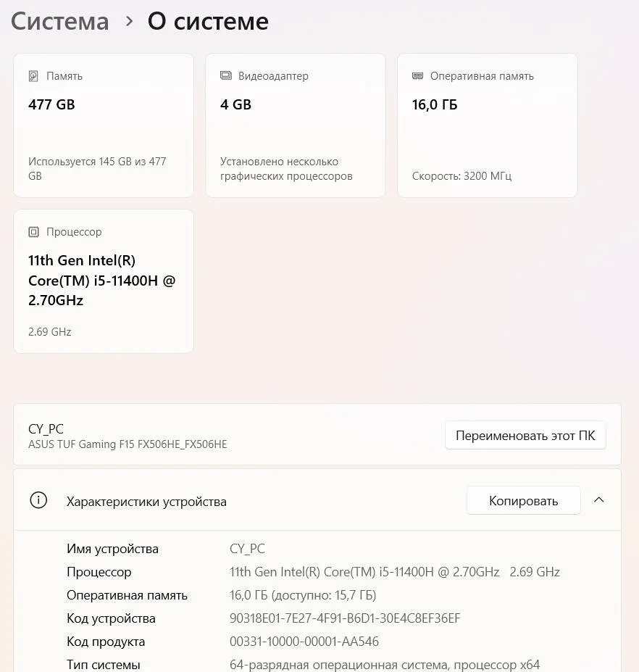
Task: Click Переименовать этот ПК button
Action: pos(525,436)
